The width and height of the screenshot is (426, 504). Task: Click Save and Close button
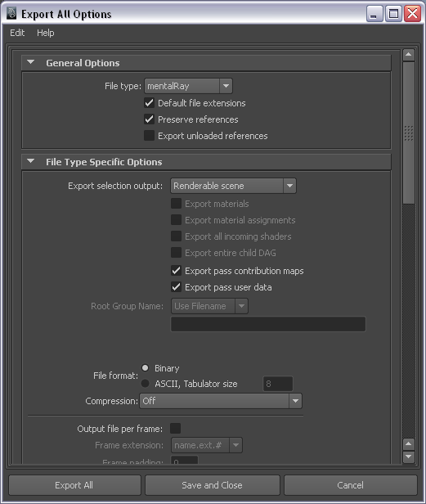213,485
